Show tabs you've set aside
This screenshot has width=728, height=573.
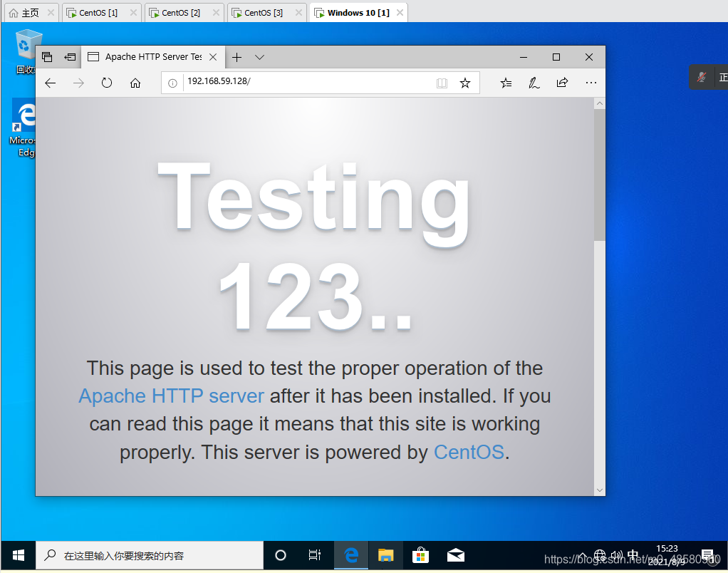[47, 57]
